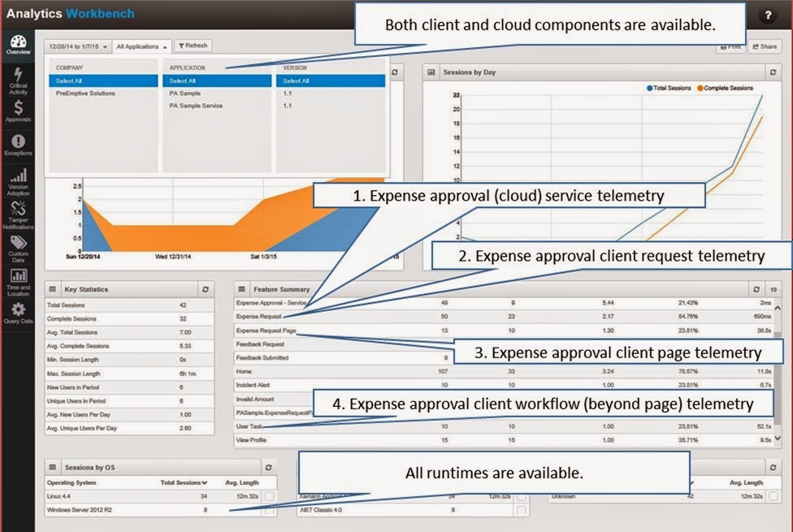Refresh the Sessions by Day panel

773,72
